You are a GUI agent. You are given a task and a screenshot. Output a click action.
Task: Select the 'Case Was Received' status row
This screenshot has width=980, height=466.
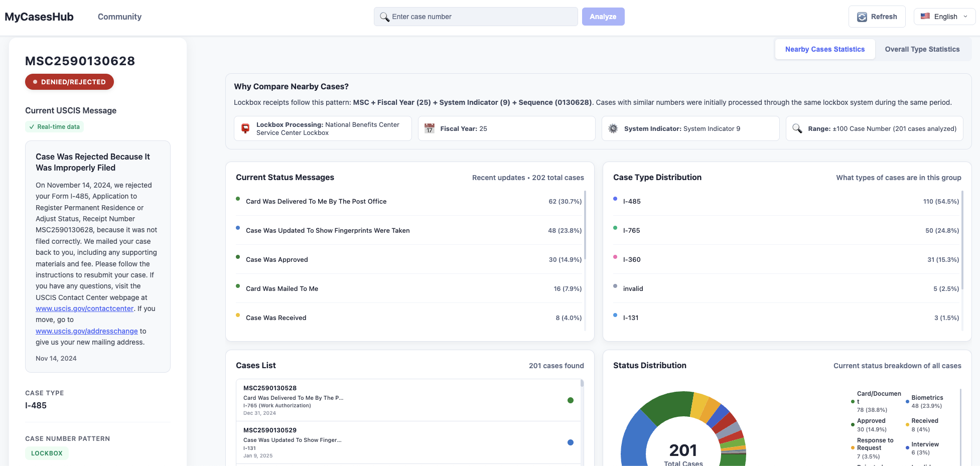click(409, 318)
